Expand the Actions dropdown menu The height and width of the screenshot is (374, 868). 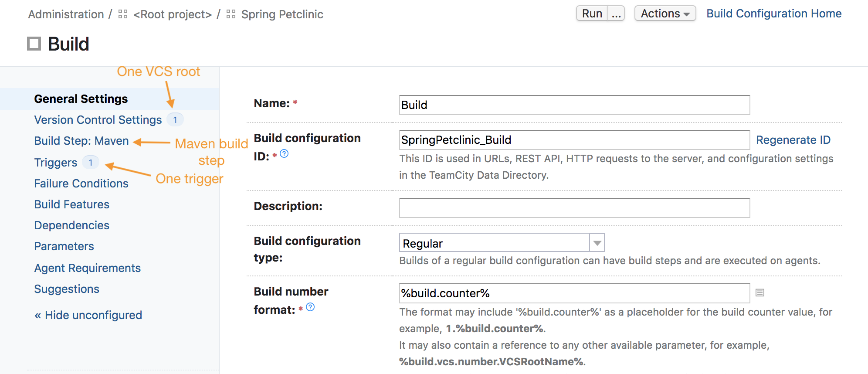click(x=665, y=14)
